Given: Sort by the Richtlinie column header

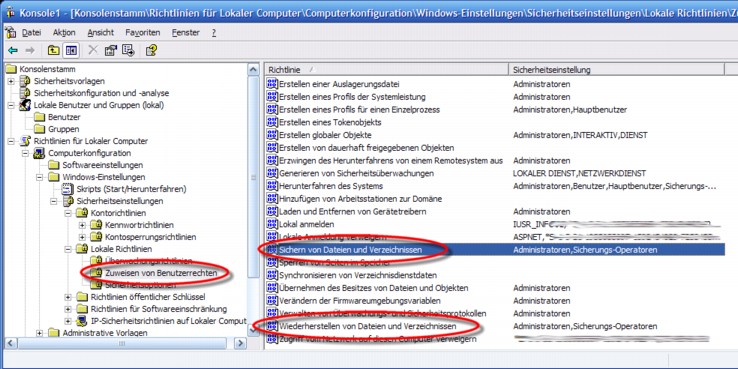Looking at the screenshot, I should point(386,69).
